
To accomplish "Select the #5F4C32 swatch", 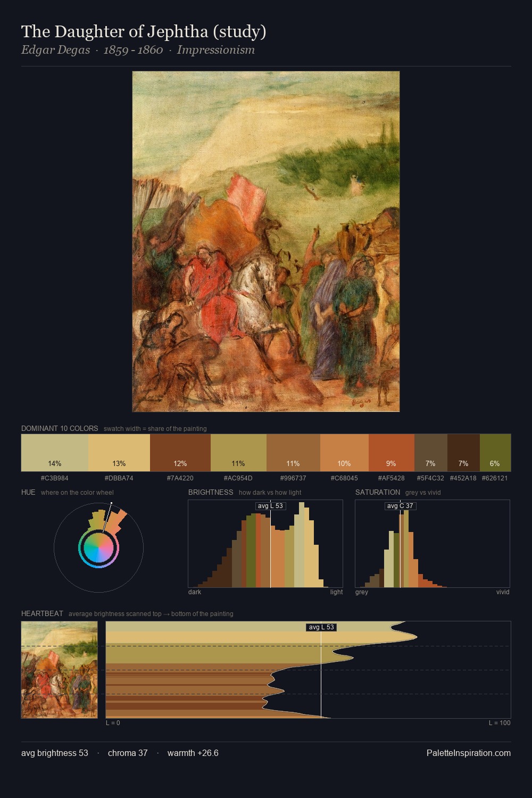I will (430, 453).
